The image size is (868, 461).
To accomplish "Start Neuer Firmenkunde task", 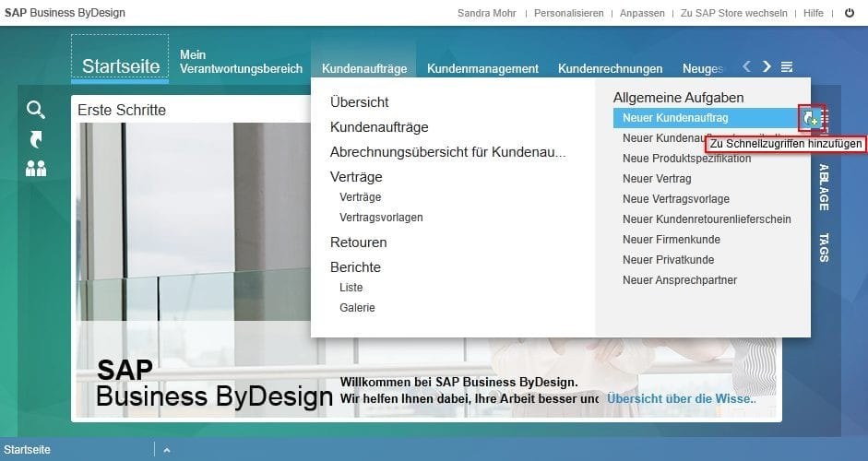I will coord(672,240).
